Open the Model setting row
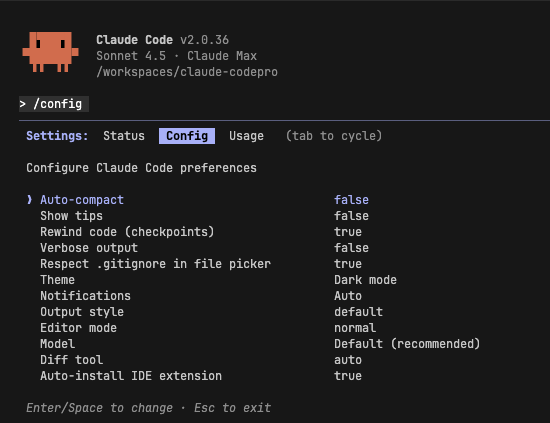 pyautogui.click(x=260, y=344)
